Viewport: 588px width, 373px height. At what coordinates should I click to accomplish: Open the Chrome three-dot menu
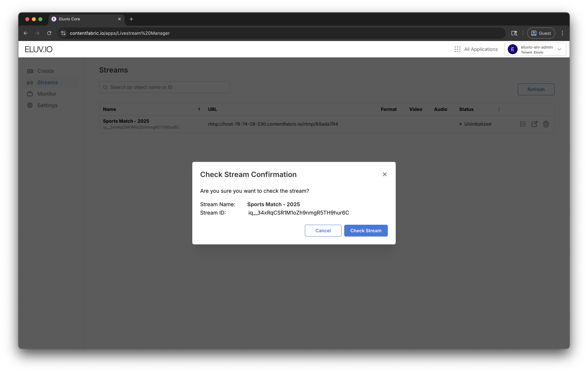(x=562, y=33)
